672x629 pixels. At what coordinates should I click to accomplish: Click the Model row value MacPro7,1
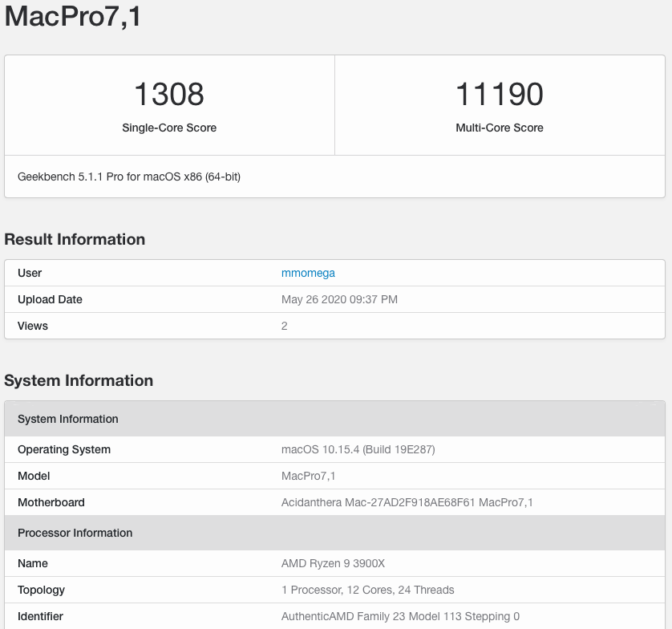point(308,476)
